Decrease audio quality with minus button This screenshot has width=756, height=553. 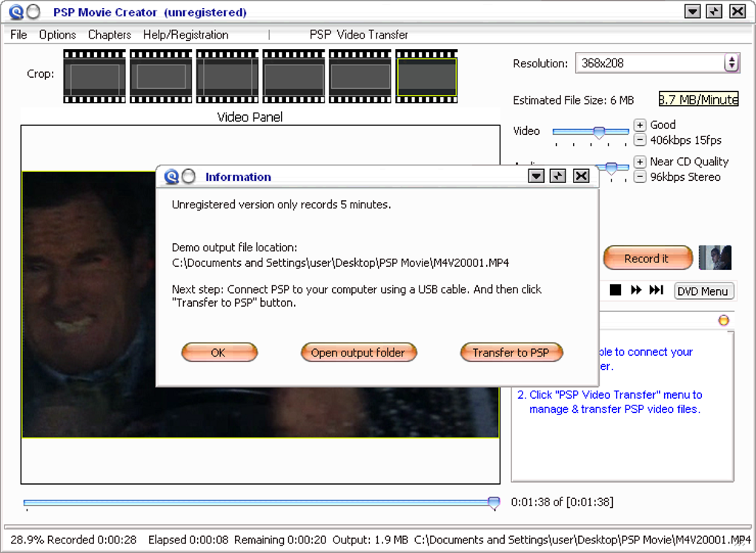[x=640, y=177]
